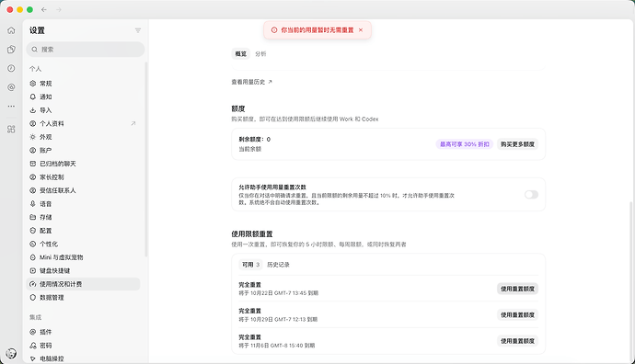Open the profile avatar at the bottom left

click(x=11, y=354)
